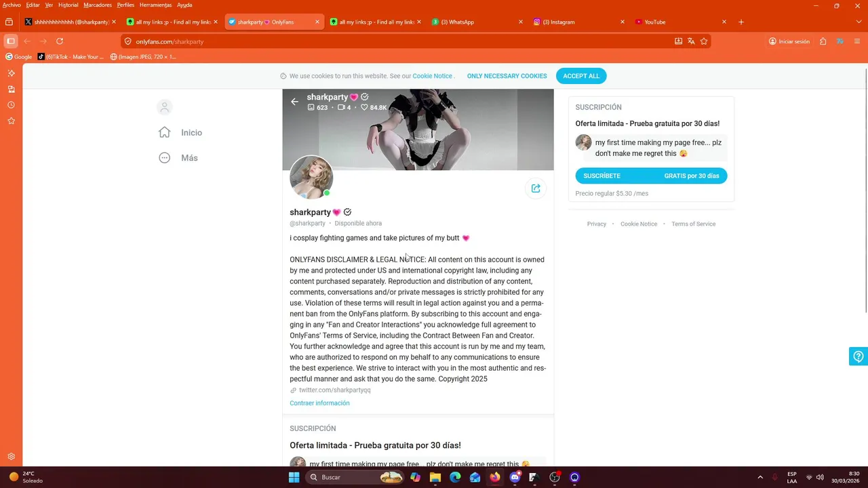Open the browser hamburger menu
The height and width of the screenshot is (488, 868).
pos(857,41)
